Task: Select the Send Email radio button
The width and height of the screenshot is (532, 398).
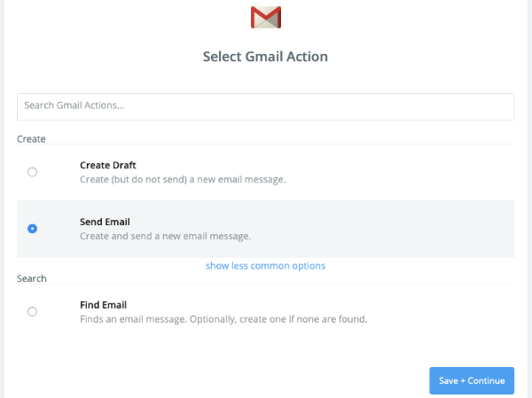Action: point(32,229)
